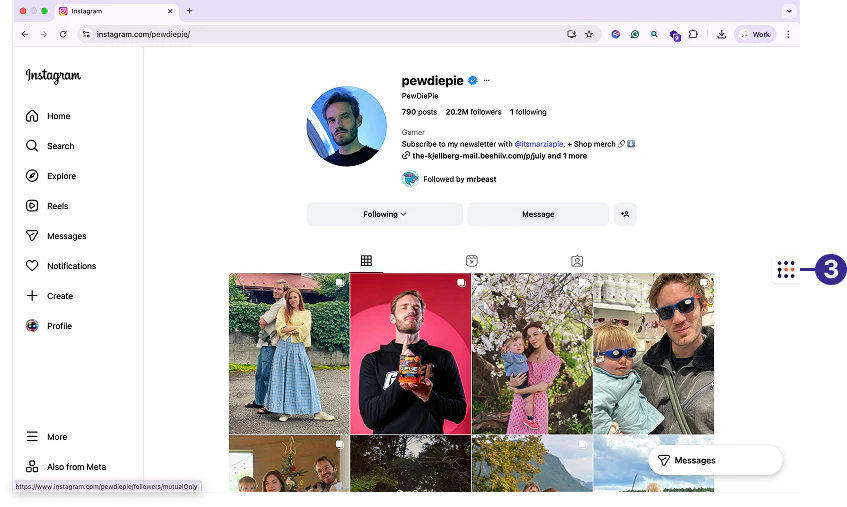
Task: Go to Explore in sidebar
Action: [51, 176]
